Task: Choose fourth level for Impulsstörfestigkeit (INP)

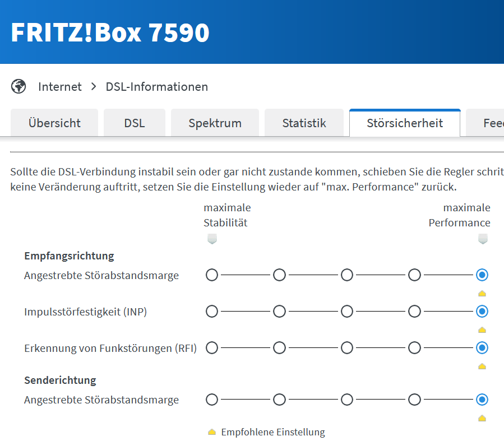Action: (x=414, y=311)
